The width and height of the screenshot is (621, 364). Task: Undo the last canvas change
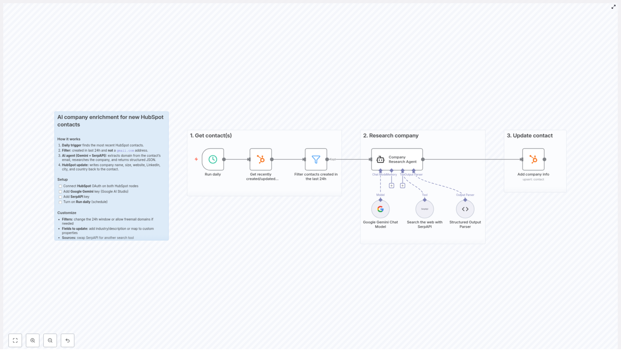(x=68, y=340)
